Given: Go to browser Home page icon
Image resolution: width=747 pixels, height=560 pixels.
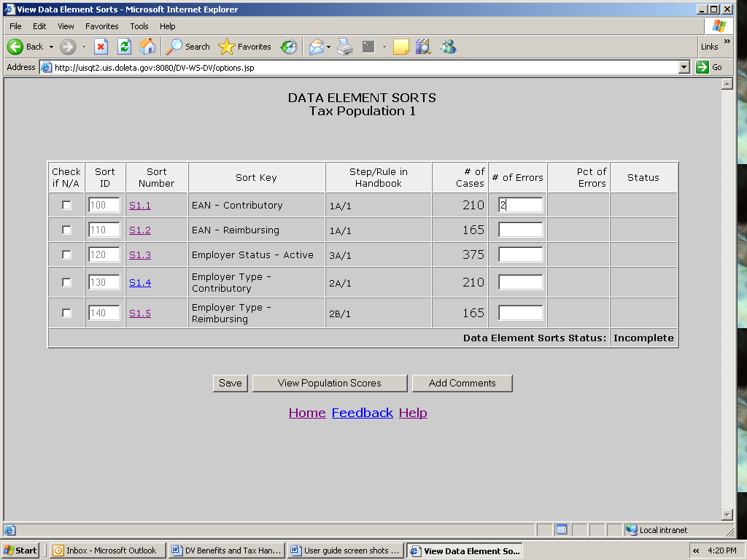Looking at the screenshot, I should 147,47.
